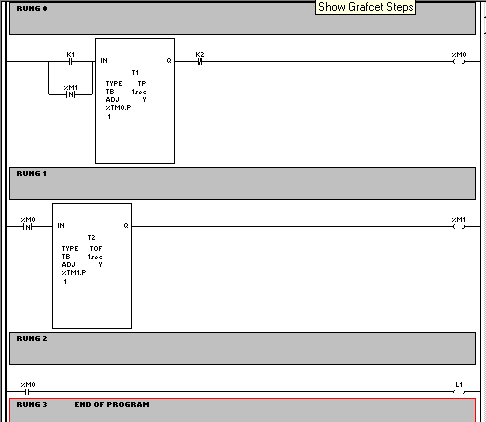The height and width of the screenshot is (422, 486).
Task: Click the IN input pin of timer T2
Action: point(61,226)
